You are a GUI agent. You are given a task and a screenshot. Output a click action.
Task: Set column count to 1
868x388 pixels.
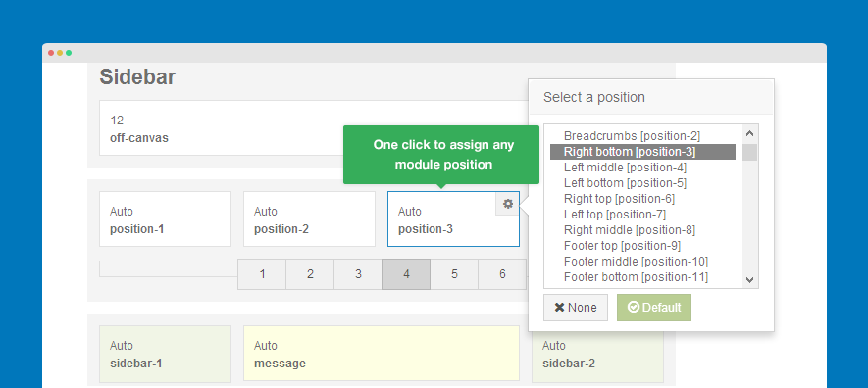(x=262, y=274)
